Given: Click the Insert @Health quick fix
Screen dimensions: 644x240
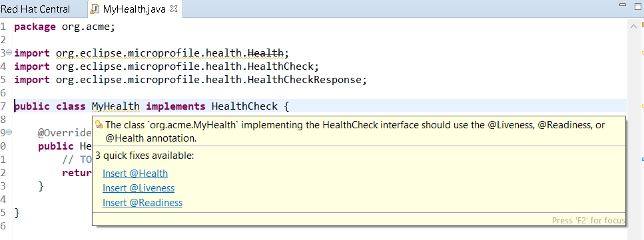Looking at the screenshot, I should pyautogui.click(x=135, y=174).
